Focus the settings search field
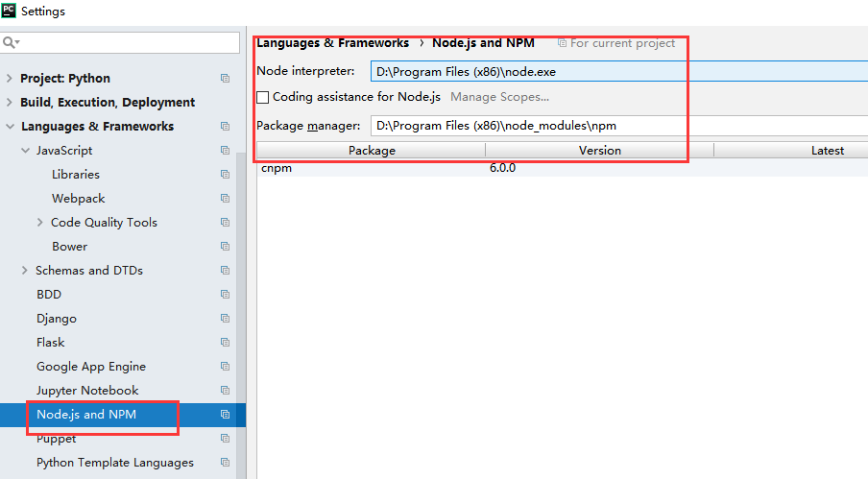This screenshot has width=868, height=479. tap(120, 42)
